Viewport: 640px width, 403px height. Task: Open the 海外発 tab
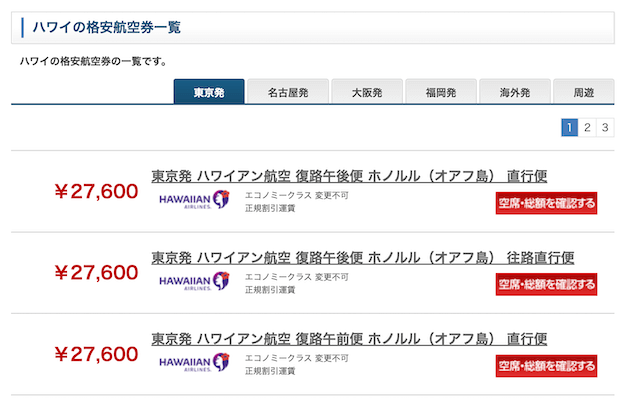pos(515,92)
